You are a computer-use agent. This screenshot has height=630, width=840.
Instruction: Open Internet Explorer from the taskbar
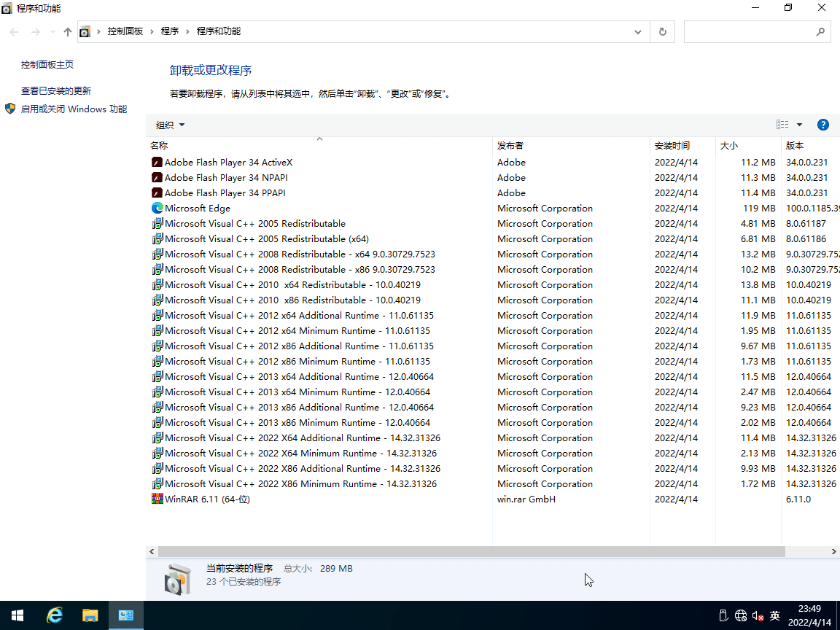pyautogui.click(x=54, y=615)
